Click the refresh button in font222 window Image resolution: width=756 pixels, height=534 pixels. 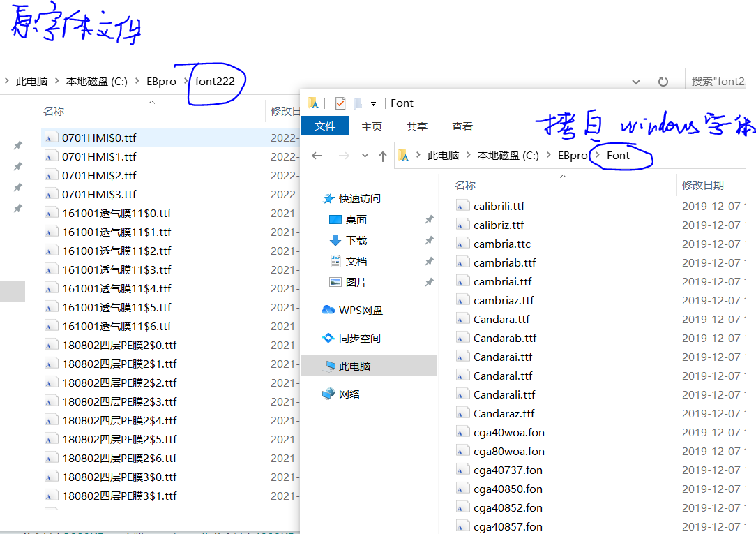click(x=663, y=81)
